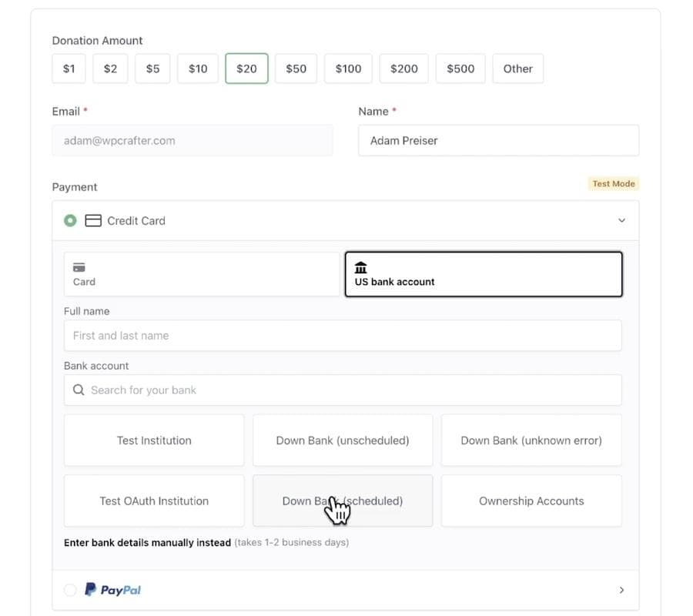
Task: Click the search magnifier icon in bank field
Action: [x=79, y=390]
